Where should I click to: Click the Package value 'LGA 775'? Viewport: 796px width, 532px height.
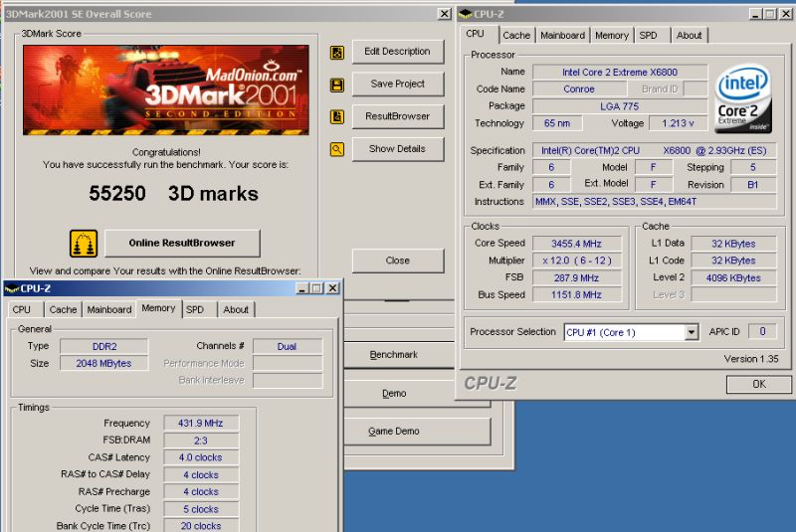click(x=619, y=106)
